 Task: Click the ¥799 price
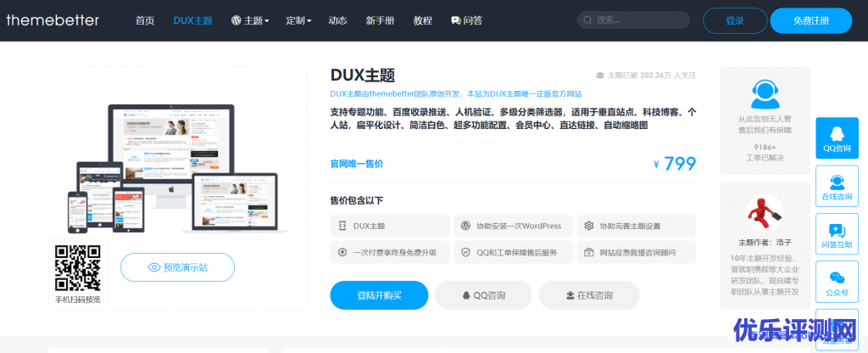(x=674, y=164)
